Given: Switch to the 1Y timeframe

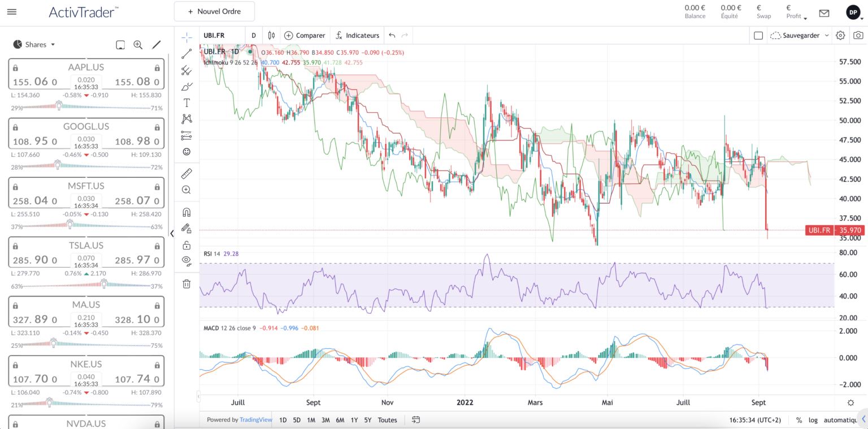Looking at the screenshot, I should 354,420.
